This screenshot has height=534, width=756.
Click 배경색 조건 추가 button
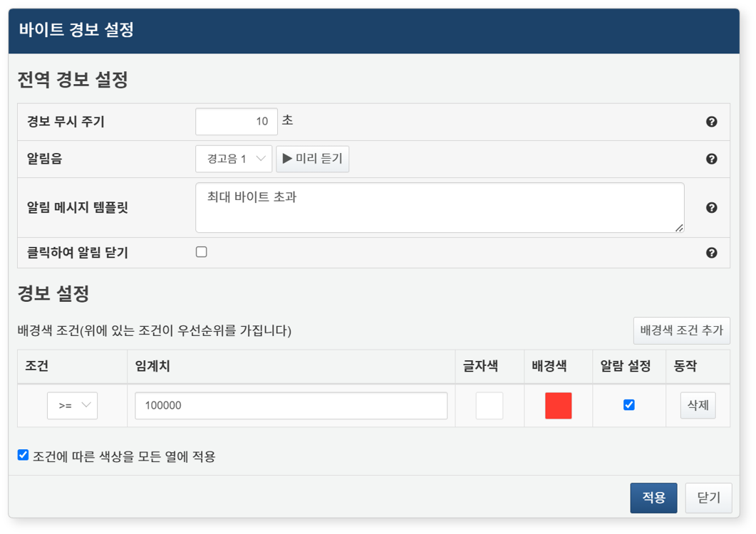click(x=681, y=330)
